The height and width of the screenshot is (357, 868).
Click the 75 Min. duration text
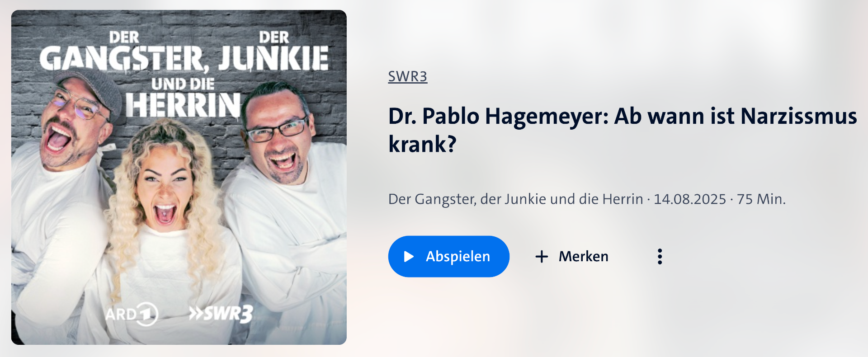click(761, 199)
